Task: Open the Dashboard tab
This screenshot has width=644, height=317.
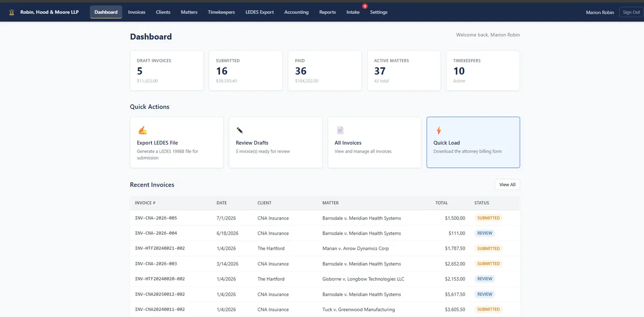Action: (x=106, y=12)
